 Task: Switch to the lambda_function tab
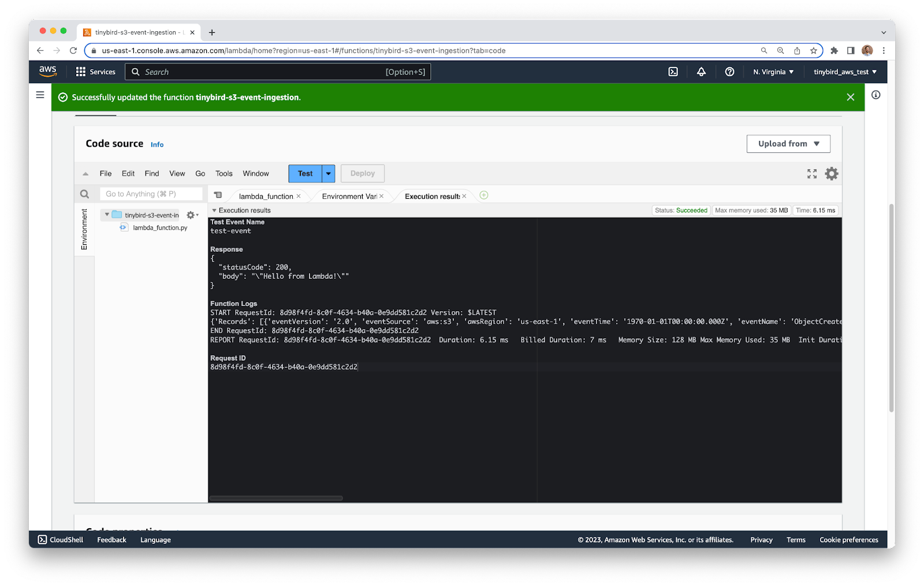coord(266,196)
